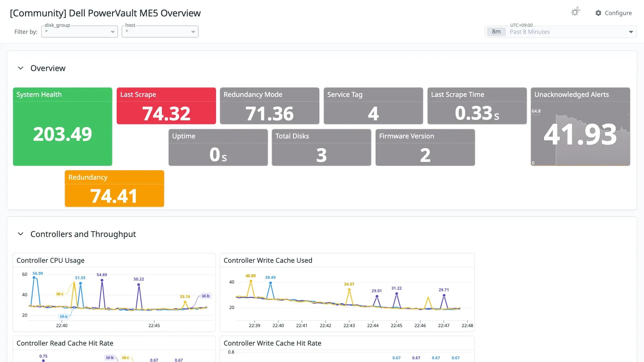
Task: Click the Controller Read Cache Hit Rate title
Action: (x=65, y=343)
